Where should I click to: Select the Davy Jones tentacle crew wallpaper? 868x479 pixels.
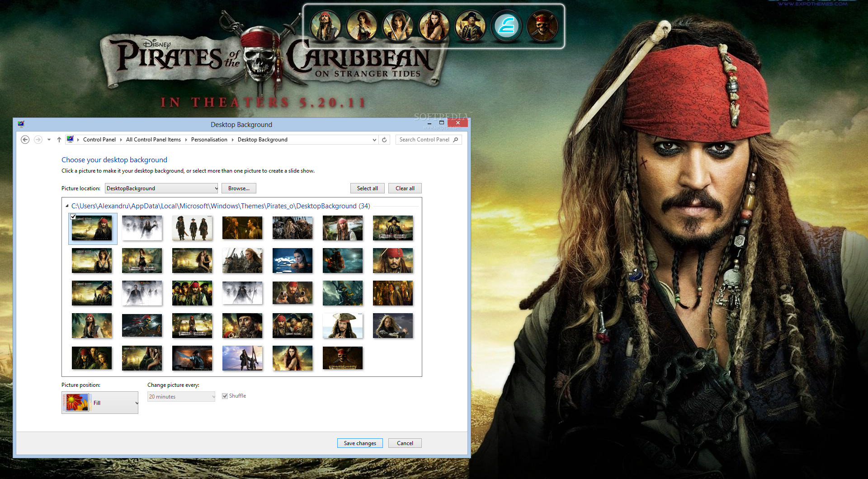click(292, 228)
